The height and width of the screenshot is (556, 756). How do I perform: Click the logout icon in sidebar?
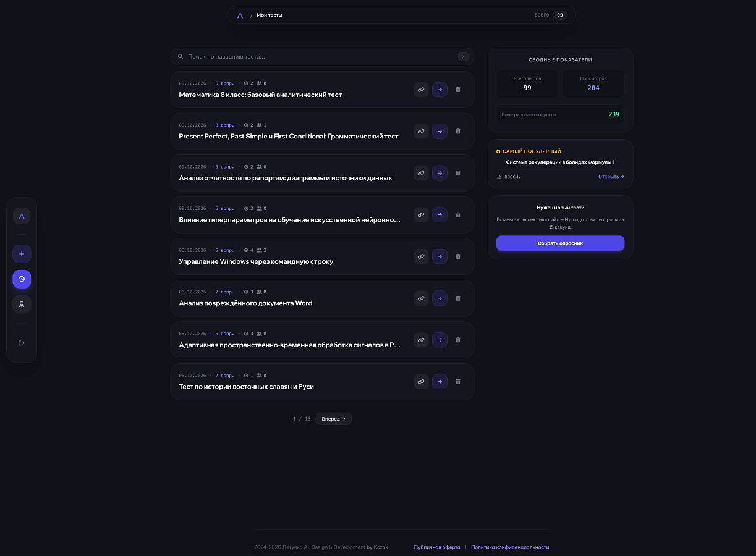(22, 343)
